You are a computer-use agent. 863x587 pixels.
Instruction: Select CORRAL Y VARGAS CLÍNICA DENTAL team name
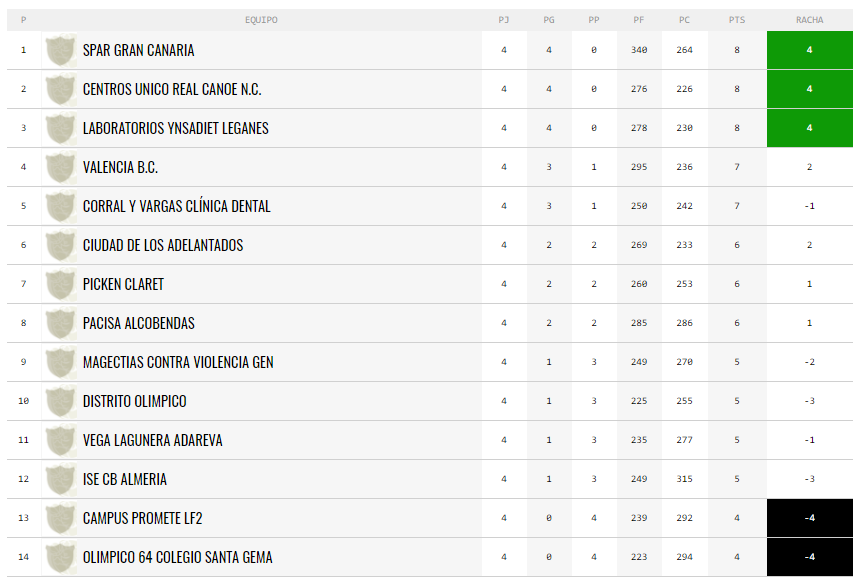[177, 206]
